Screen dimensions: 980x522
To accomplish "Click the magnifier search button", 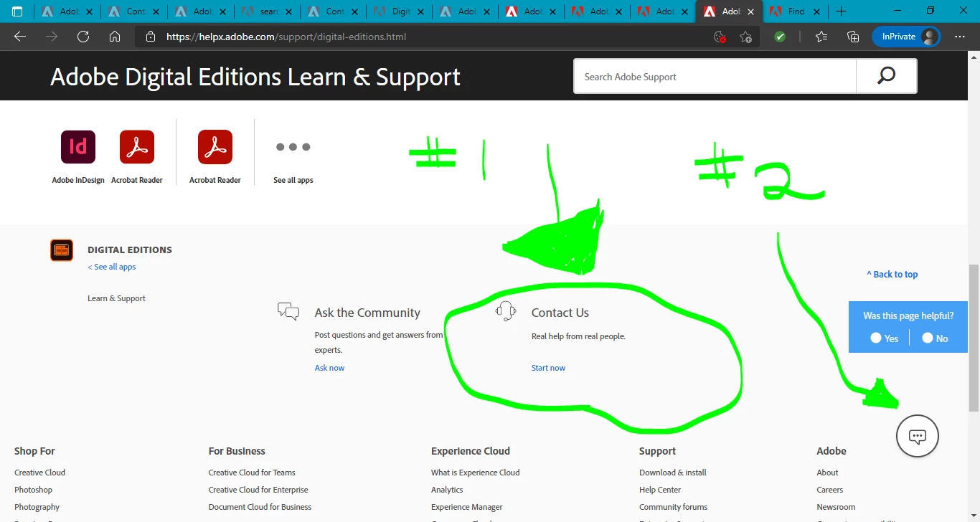I will click(887, 76).
